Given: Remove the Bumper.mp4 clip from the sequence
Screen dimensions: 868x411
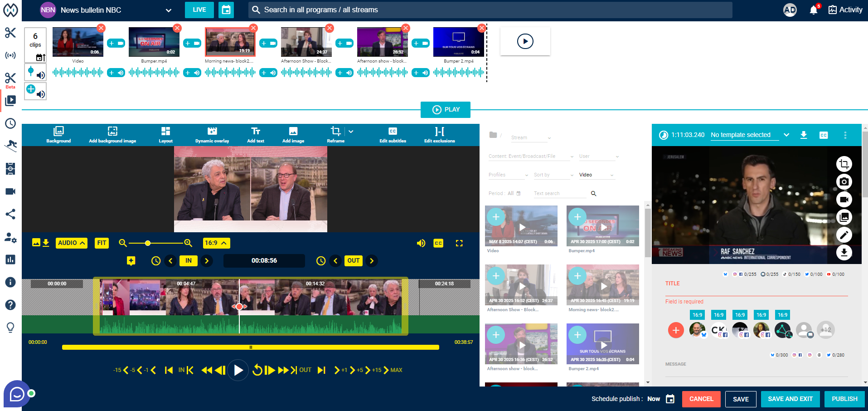Looking at the screenshot, I should pos(177,28).
